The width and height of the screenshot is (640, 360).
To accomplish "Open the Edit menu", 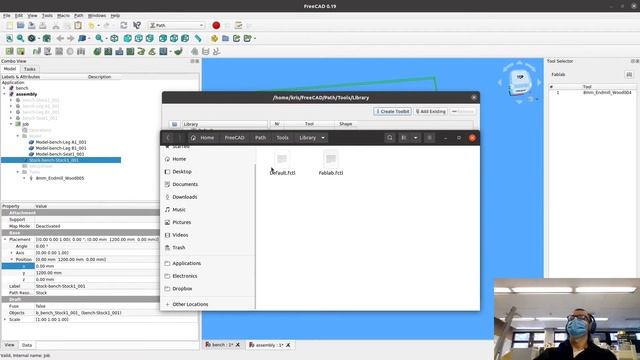I will tap(19, 16).
